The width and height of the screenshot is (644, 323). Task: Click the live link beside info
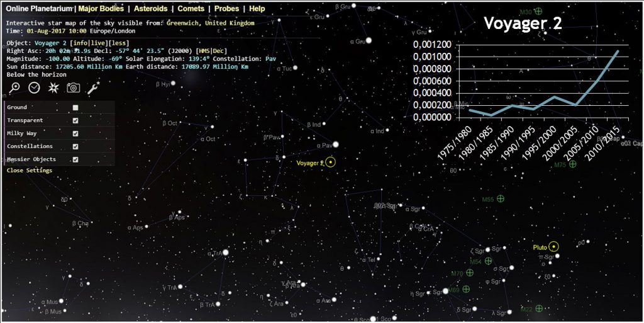coord(97,43)
